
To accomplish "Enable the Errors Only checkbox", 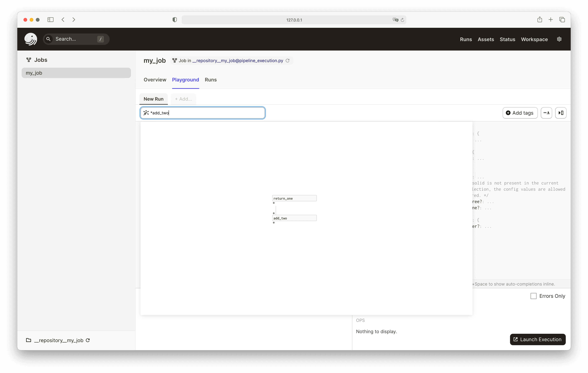I will [x=533, y=296].
